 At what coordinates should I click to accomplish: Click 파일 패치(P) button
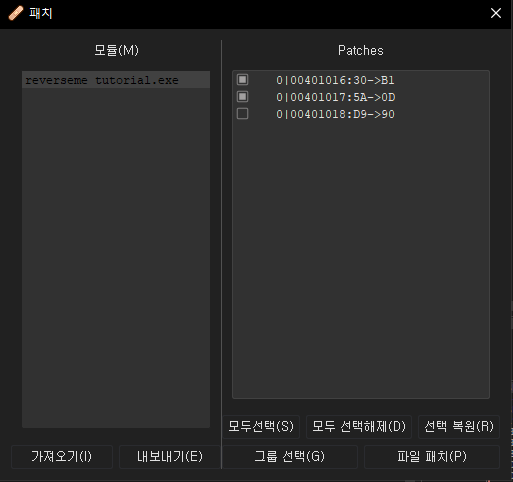pyautogui.click(x=432, y=457)
